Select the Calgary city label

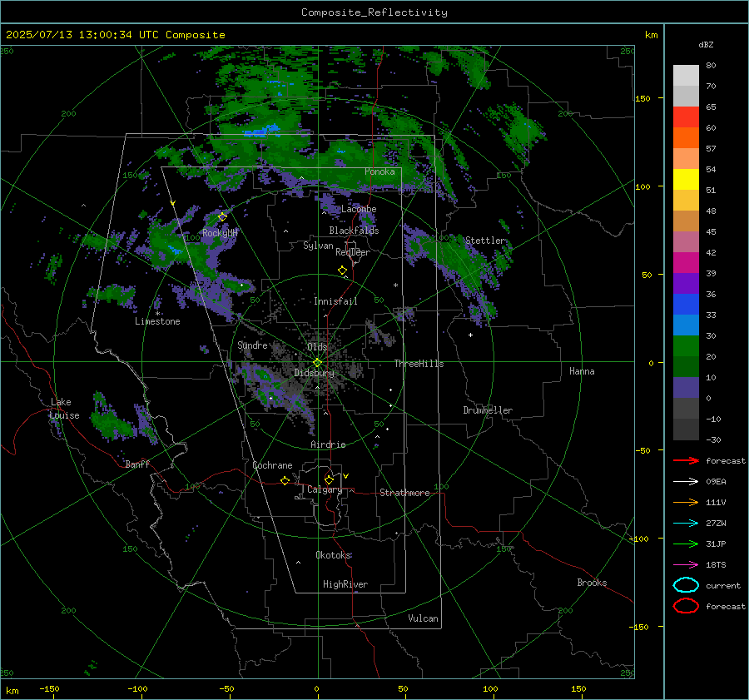point(325,489)
